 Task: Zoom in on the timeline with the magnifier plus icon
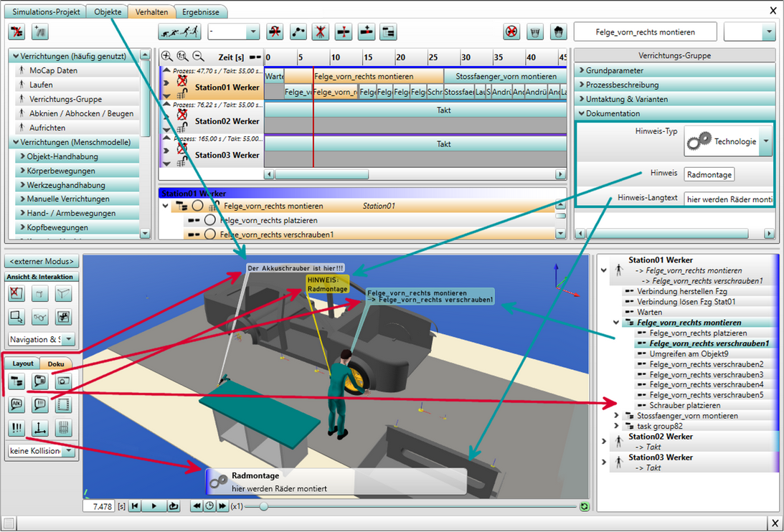click(166, 57)
